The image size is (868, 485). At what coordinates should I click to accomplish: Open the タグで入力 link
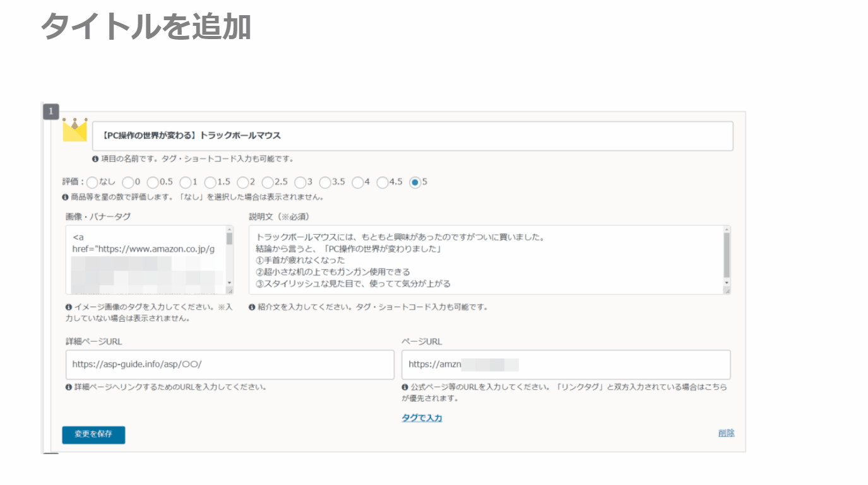pyautogui.click(x=422, y=418)
